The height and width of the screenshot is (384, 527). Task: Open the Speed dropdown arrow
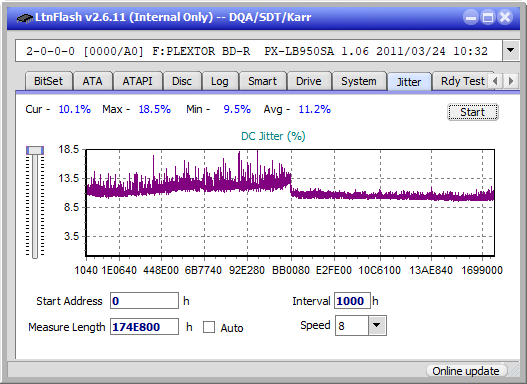[377, 325]
